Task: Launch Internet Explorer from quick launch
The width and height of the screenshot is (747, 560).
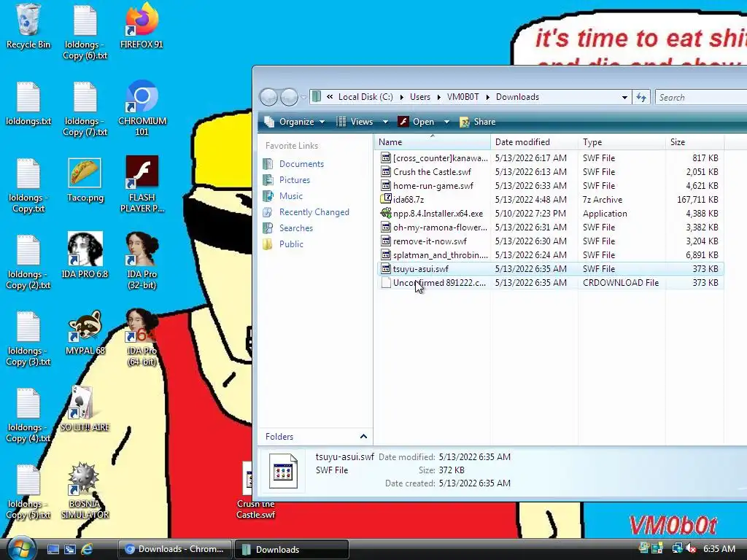Action: tap(87, 549)
